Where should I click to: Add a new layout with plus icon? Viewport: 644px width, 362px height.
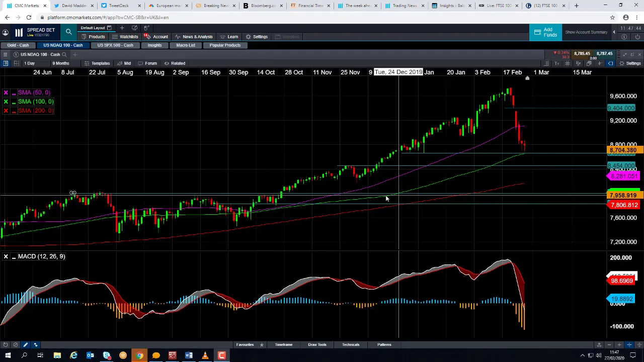122,28
